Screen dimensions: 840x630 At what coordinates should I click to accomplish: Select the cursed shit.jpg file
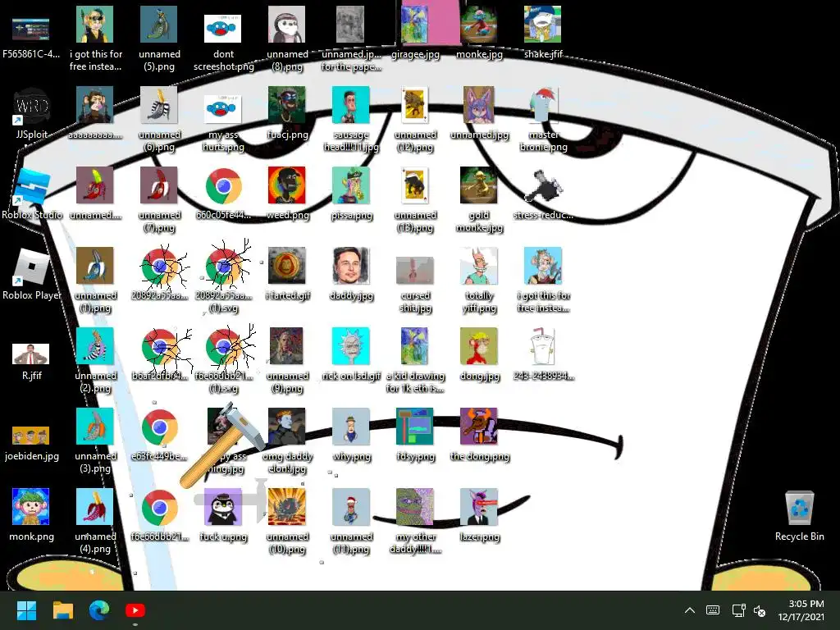pyautogui.click(x=415, y=285)
